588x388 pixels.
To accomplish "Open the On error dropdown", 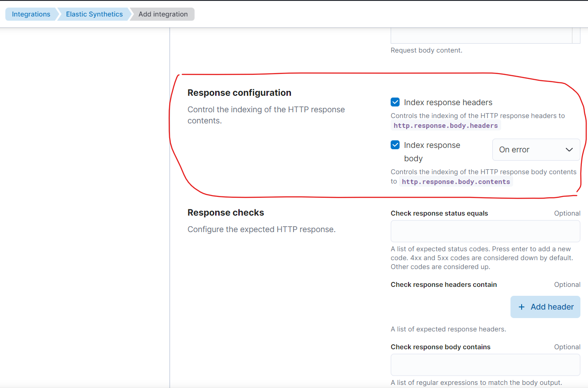I will click(536, 150).
